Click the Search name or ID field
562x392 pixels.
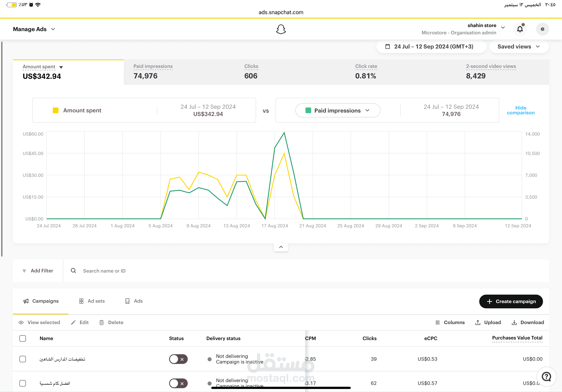(x=105, y=271)
